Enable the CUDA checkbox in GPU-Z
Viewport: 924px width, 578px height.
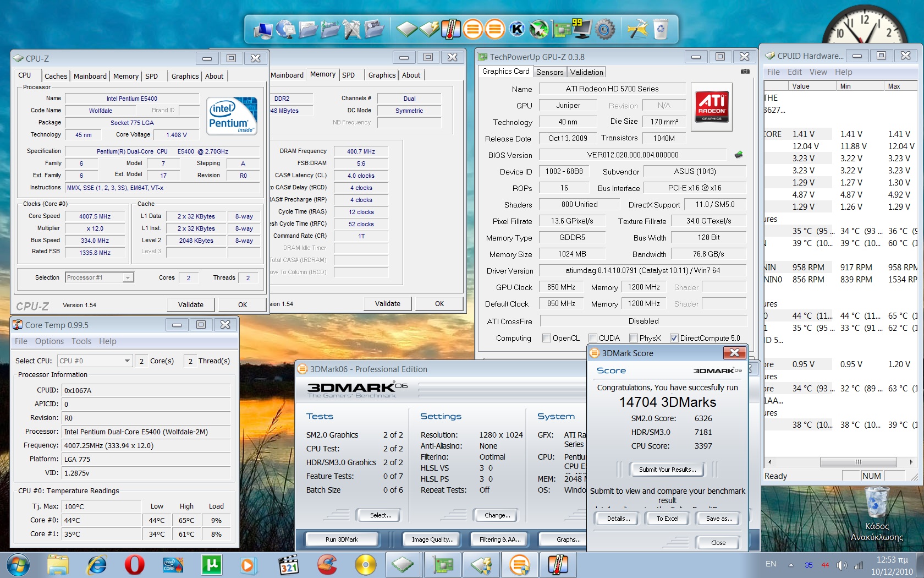click(x=593, y=338)
